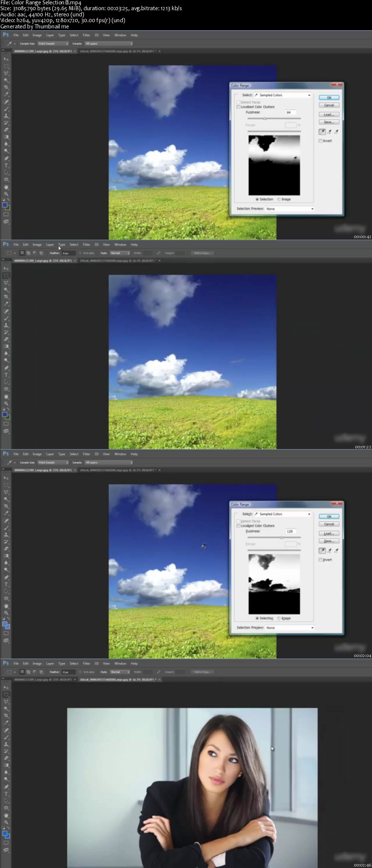Open Style Normal dropdown in the 00:01:22 frame
The height and width of the screenshot is (868, 372).
pyautogui.click(x=120, y=253)
